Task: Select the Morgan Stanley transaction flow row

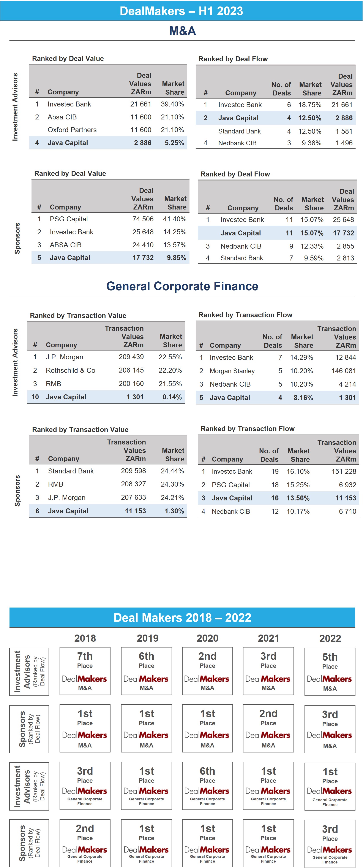Action: (278, 371)
